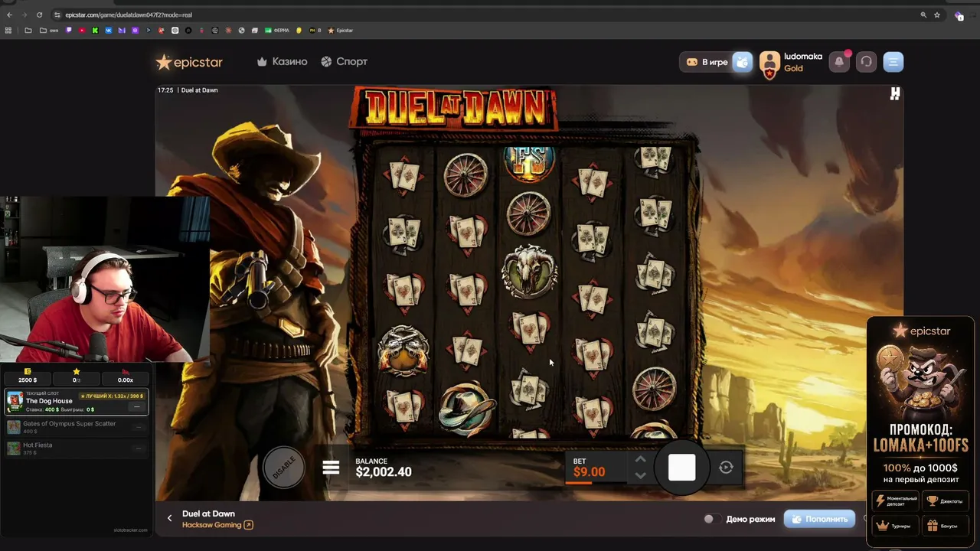Increase the bet with the up arrow

click(641, 459)
